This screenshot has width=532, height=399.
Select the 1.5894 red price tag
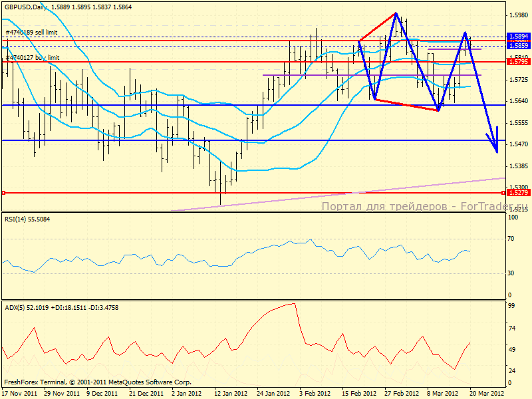point(517,37)
